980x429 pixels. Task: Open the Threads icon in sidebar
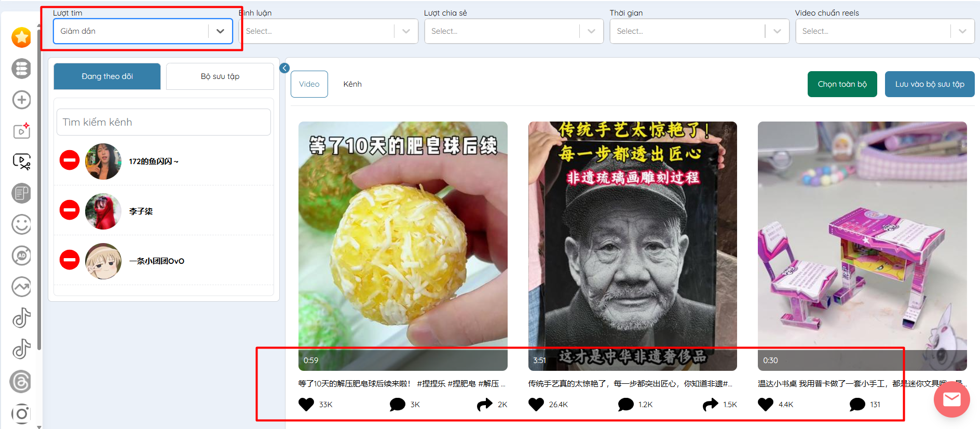(21, 382)
